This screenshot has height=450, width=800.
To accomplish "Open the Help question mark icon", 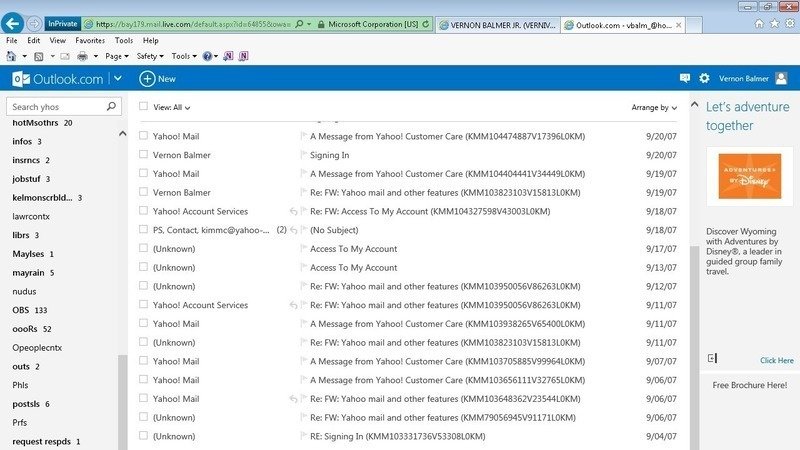I will coord(207,56).
